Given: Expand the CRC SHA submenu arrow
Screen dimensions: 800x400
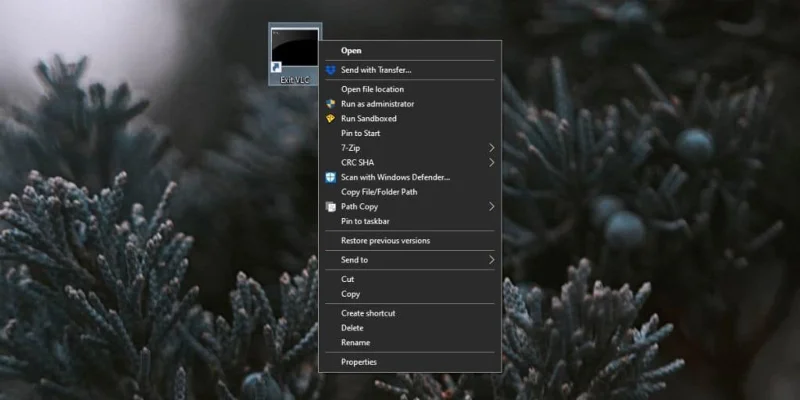Looking at the screenshot, I should click(492, 162).
